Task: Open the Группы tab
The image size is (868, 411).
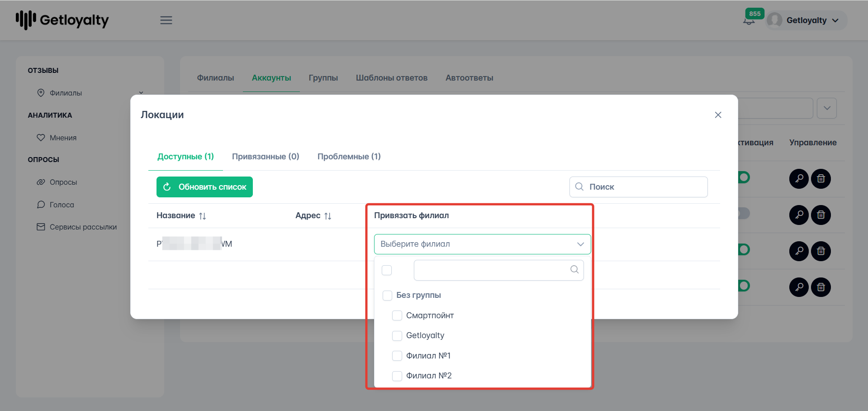Action: tap(323, 78)
